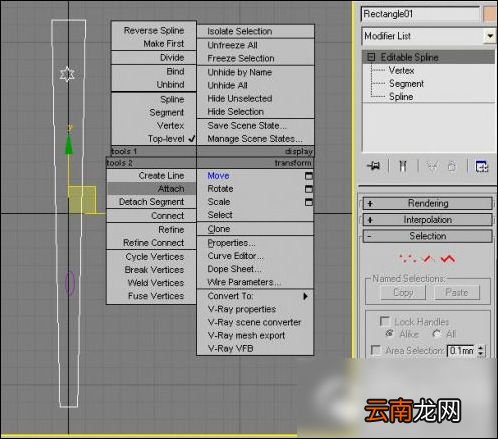Open Curve Editor menu entry
This screenshot has width=498, height=439.
click(x=255, y=256)
